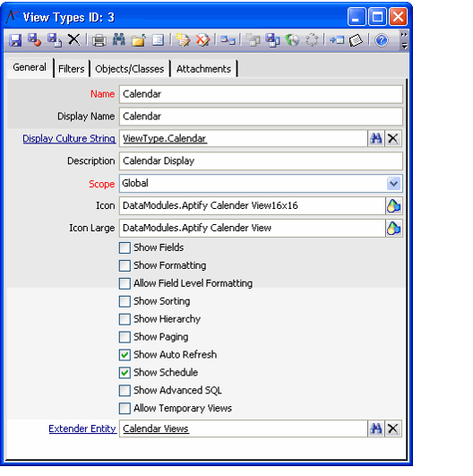Follow the Calendar Views linked value
Image resolution: width=473 pixels, height=476 pixels.
pos(156,428)
